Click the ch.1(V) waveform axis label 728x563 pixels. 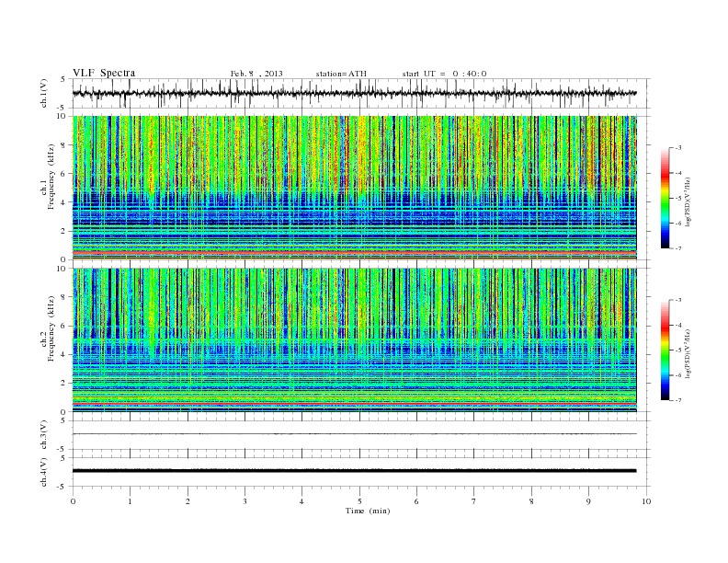(44, 93)
